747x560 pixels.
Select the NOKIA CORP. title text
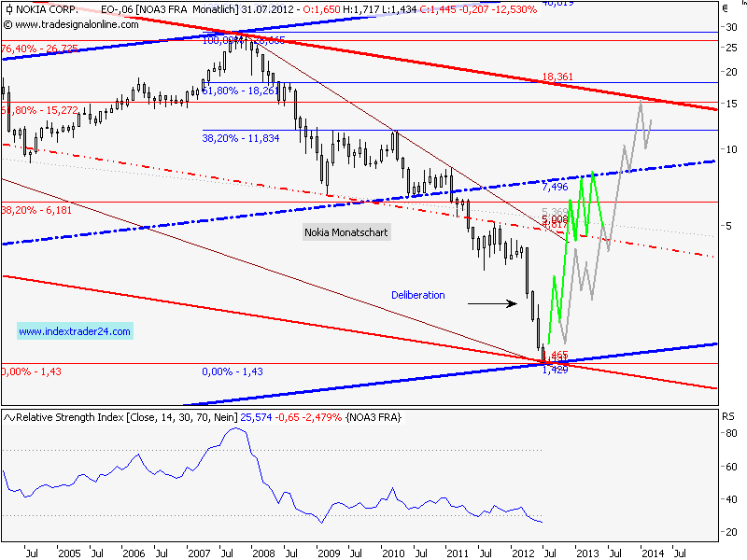tap(48, 9)
